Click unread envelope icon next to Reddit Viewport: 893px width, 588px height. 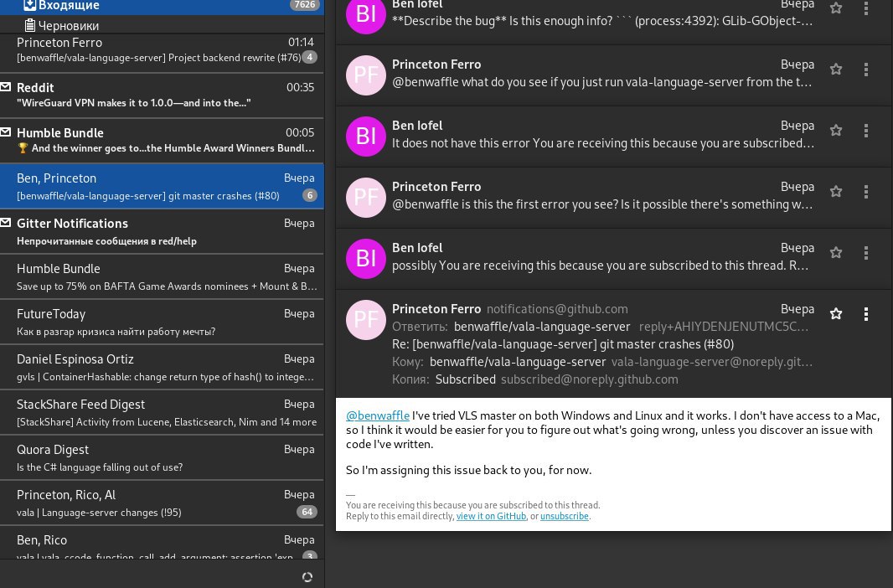6,86
